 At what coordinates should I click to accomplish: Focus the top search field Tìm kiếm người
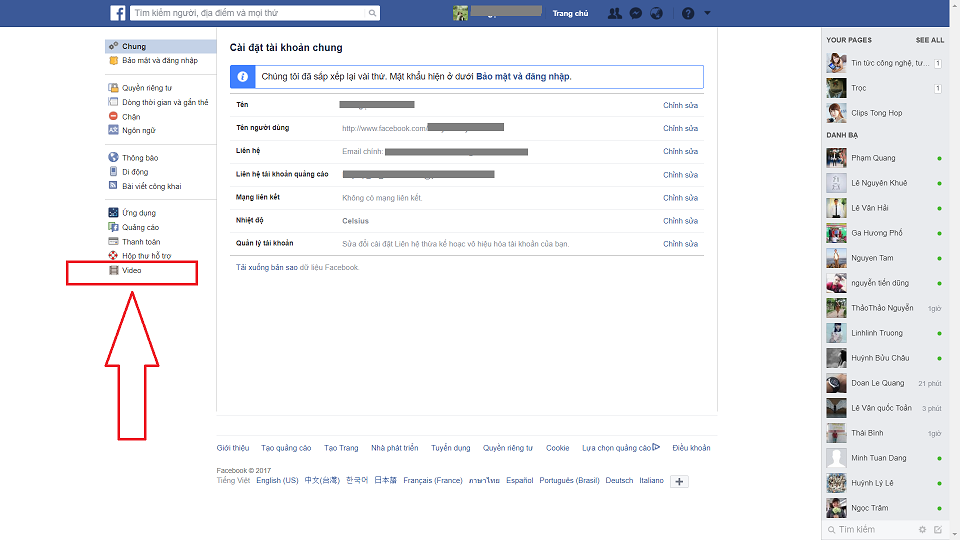tap(249, 13)
